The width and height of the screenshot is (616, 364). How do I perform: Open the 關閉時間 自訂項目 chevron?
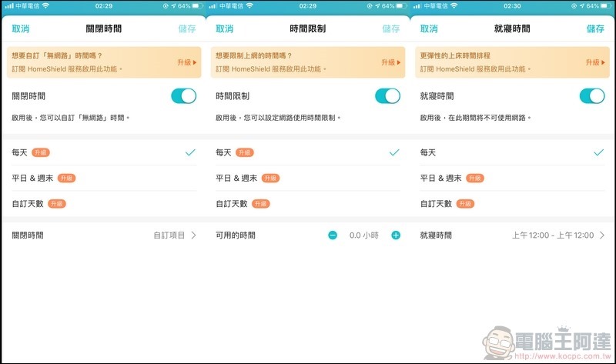tap(193, 235)
